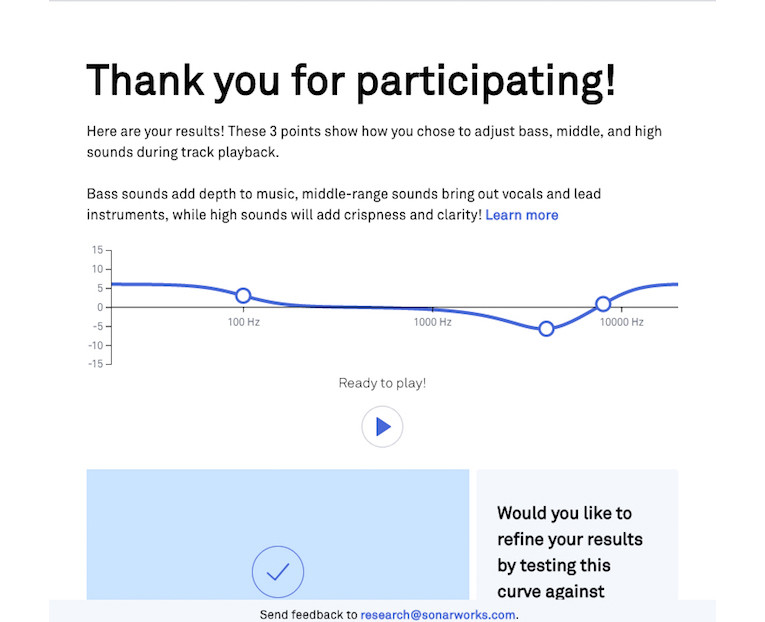
Task: Click the 15 label on the dB axis
Action: tap(98, 250)
